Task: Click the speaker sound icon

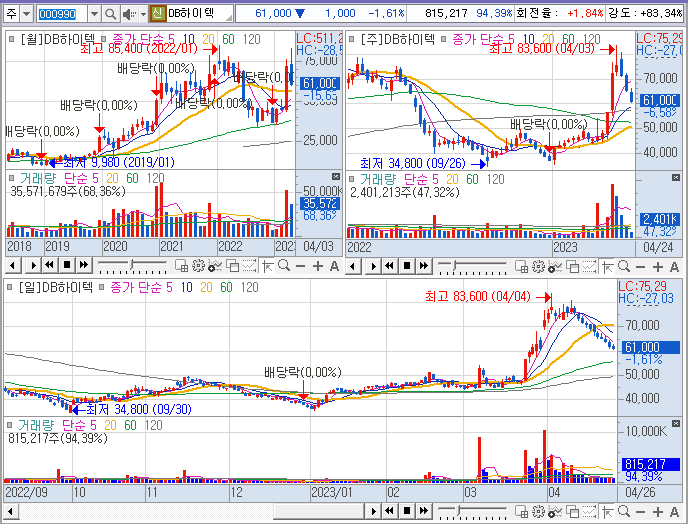Action: [129, 14]
